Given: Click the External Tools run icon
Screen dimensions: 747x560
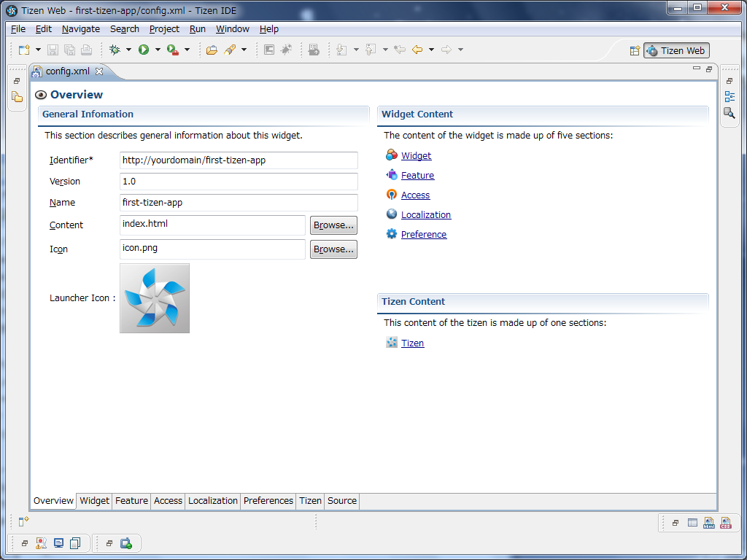Looking at the screenshot, I should 173,50.
